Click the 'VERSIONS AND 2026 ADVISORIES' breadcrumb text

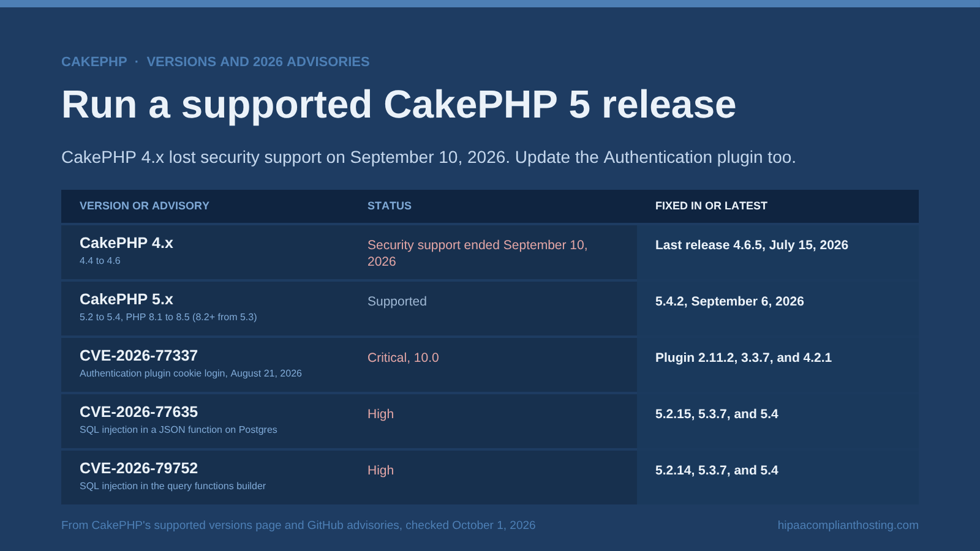click(258, 62)
